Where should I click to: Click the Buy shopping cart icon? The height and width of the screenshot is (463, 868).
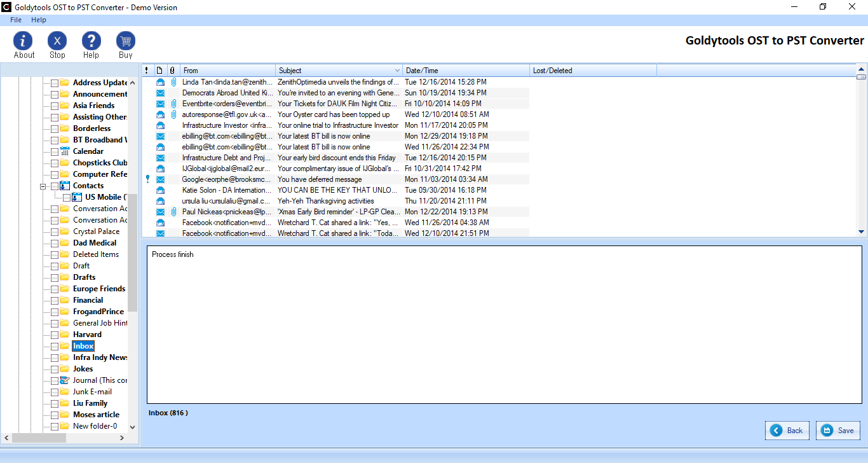[126, 41]
